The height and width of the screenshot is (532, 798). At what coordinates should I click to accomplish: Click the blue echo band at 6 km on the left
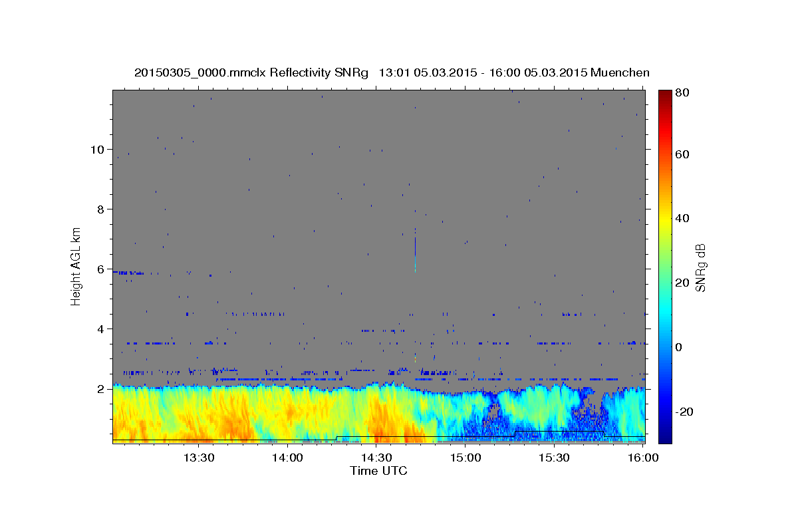[x=128, y=273]
